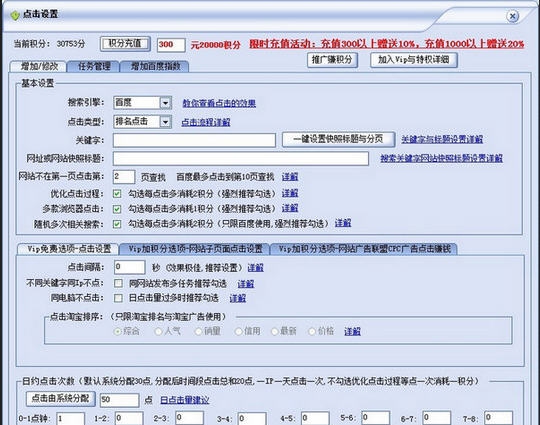Open the 限时充值活动 promotion link
The height and width of the screenshot is (425, 540).
pos(386,44)
